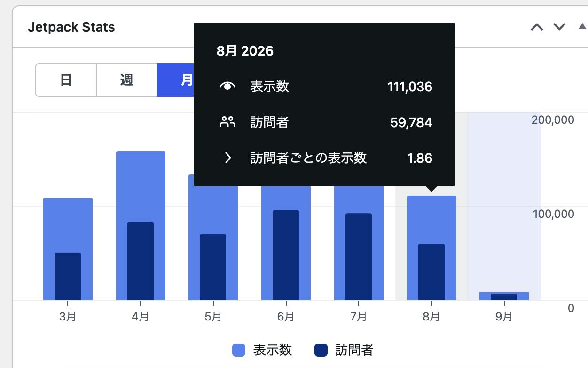
Task: Move Jetpack Stats panel down arrow
Action: point(559,27)
